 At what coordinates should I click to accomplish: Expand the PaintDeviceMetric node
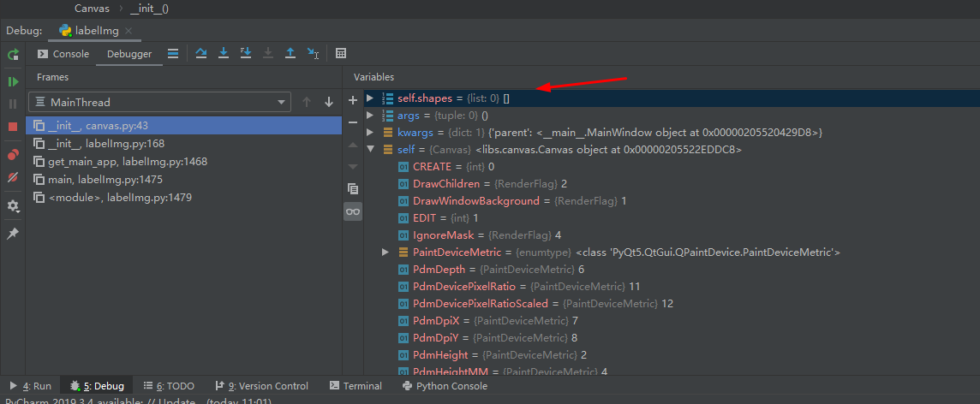(x=385, y=253)
